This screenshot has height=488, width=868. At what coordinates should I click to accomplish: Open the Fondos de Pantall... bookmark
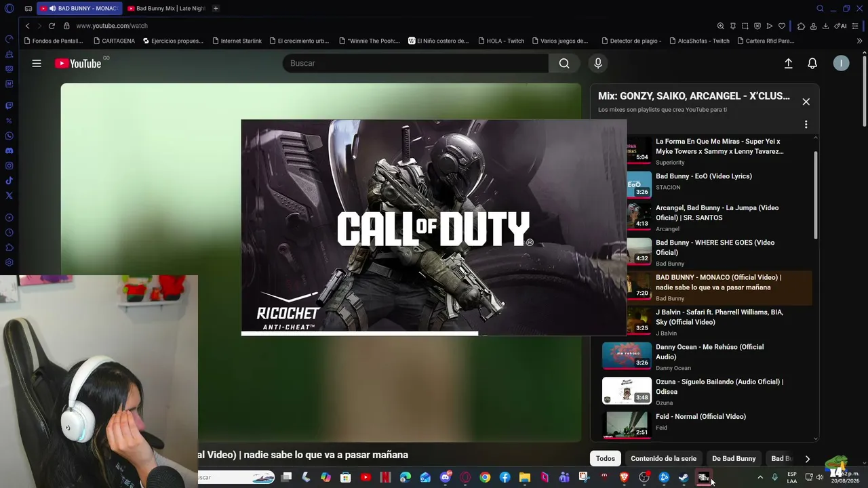coord(53,41)
